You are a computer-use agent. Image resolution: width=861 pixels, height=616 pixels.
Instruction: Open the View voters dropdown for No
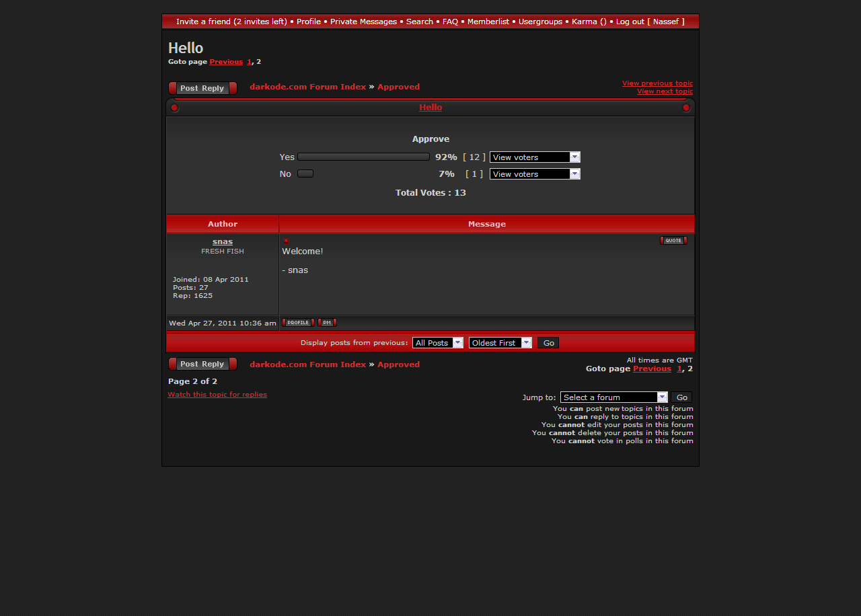(x=535, y=174)
